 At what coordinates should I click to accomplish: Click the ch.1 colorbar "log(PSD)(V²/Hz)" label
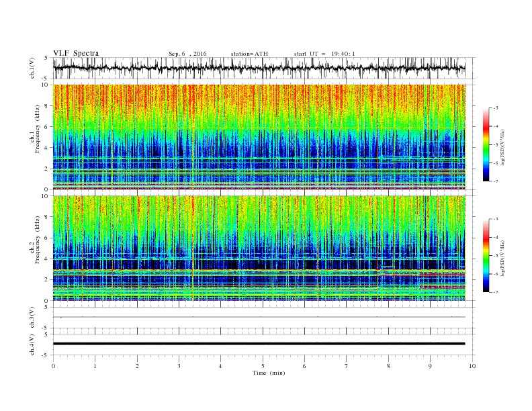click(x=502, y=148)
